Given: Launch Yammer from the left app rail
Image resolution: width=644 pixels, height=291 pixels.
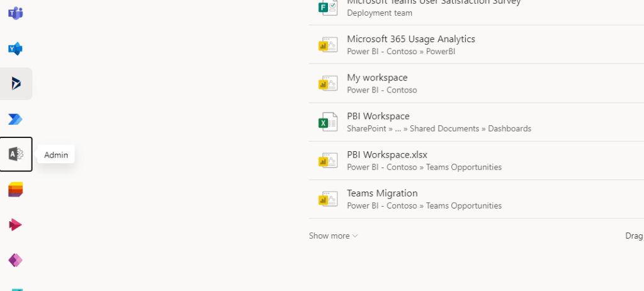Looking at the screenshot, I should [x=16, y=48].
